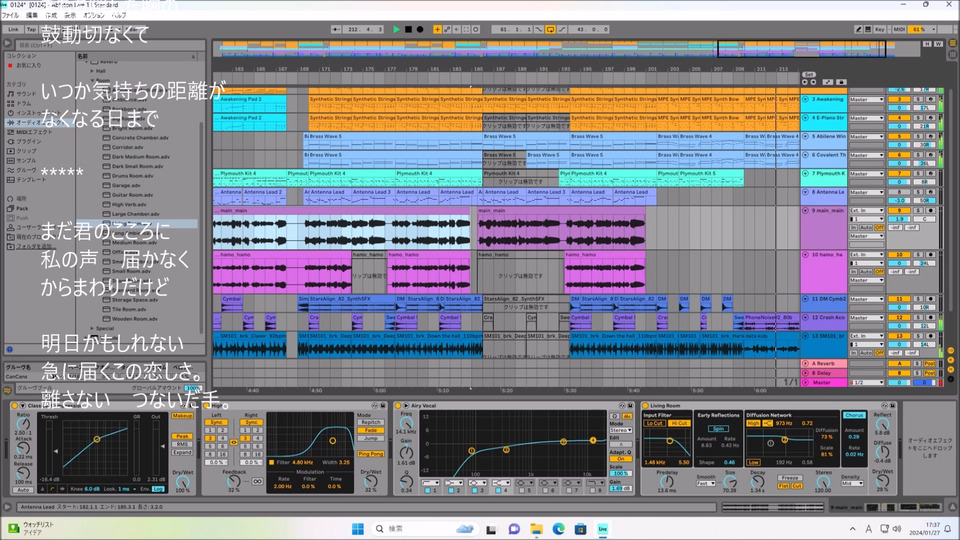Arm the 9 main_main track for recording
Viewport: 960px width, 540px height.
[x=932, y=211]
